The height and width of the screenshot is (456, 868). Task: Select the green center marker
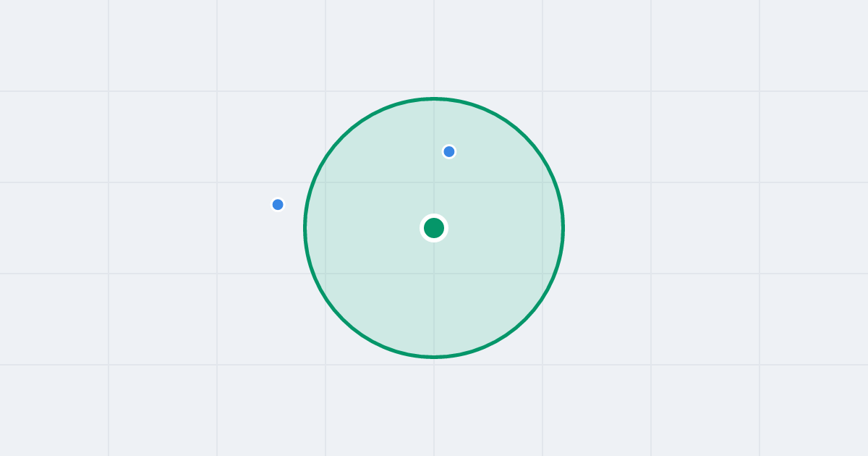[x=434, y=228]
